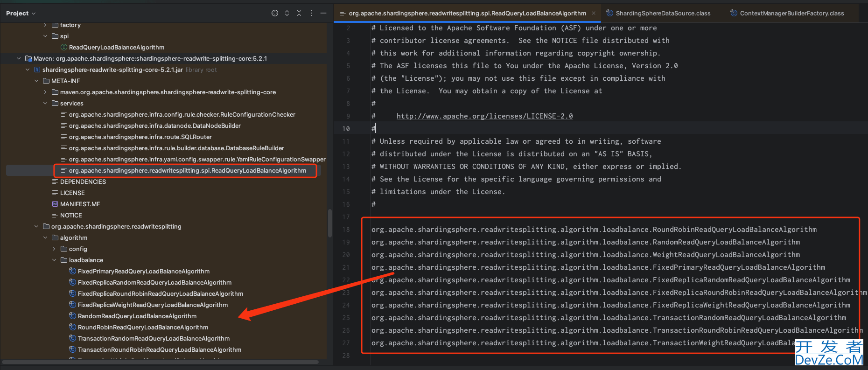The image size is (868, 370).
Task: Open the Project view dropdown
Action: click(x=21, y=13)
